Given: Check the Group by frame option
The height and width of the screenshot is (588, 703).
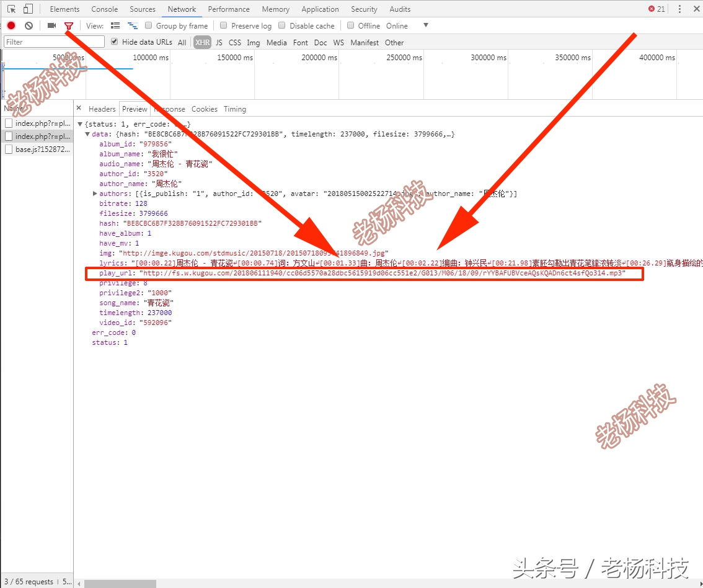Looking at the screenshot, I should [148, 25].
